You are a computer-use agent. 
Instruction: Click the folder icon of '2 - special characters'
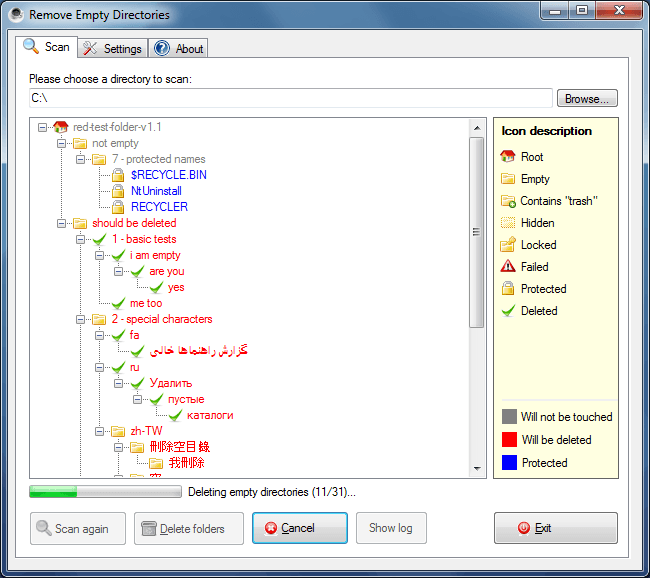click(x=99, y=319)
